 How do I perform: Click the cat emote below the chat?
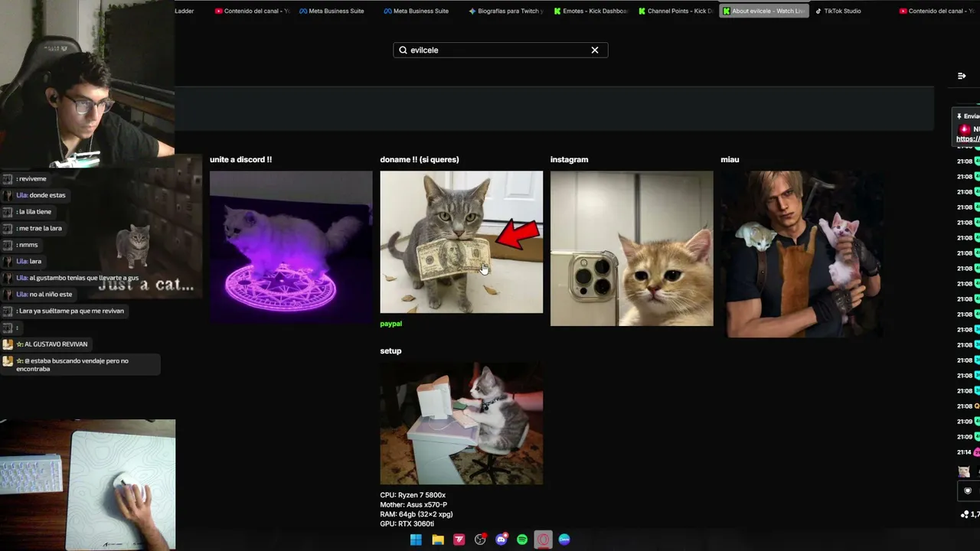click(x=963, y=471)
